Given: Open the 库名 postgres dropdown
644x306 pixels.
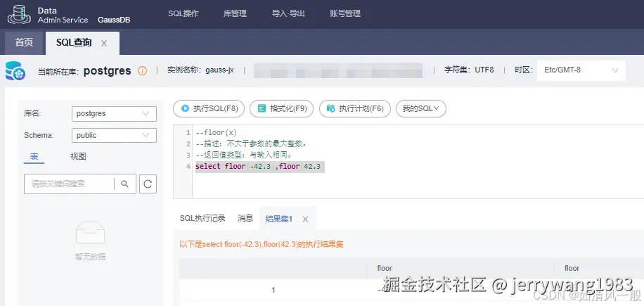Looking at the screenshot, I should [x=114, y=114].
